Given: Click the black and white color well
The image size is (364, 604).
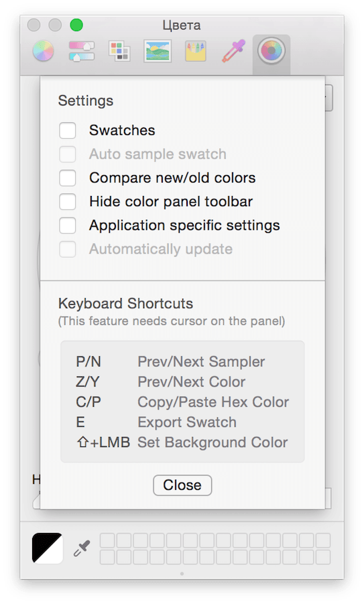Looking at the screenshot, I should click(x=48, y=548).
